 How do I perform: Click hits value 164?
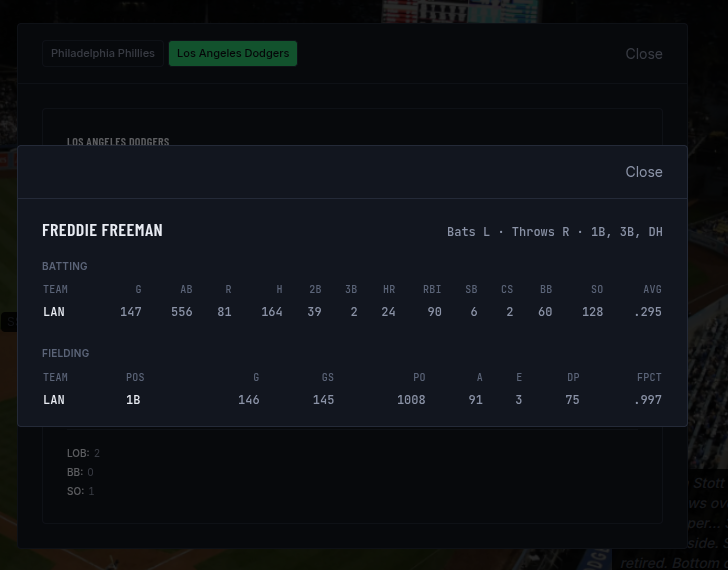[x=272, y=312]
